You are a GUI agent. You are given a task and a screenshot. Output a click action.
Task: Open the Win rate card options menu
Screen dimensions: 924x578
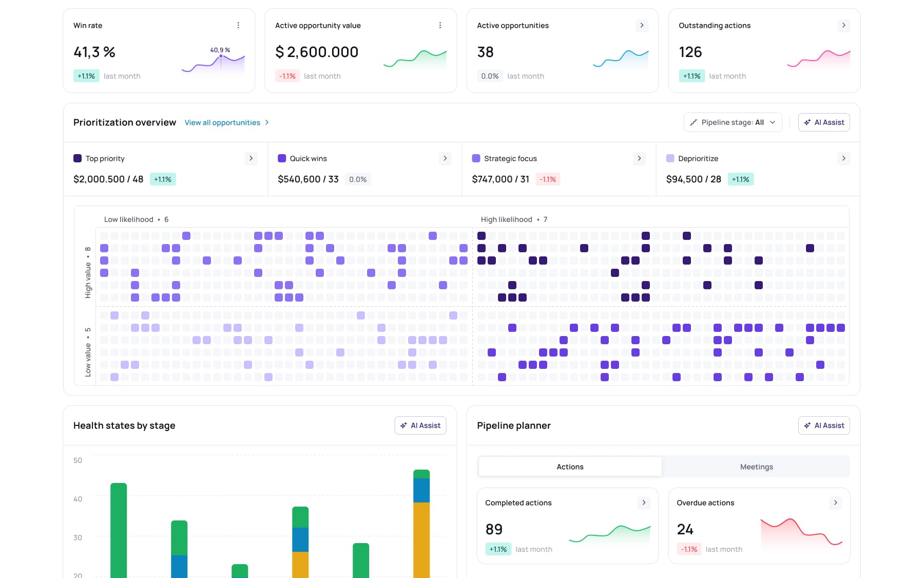click(x=238, y=25)
